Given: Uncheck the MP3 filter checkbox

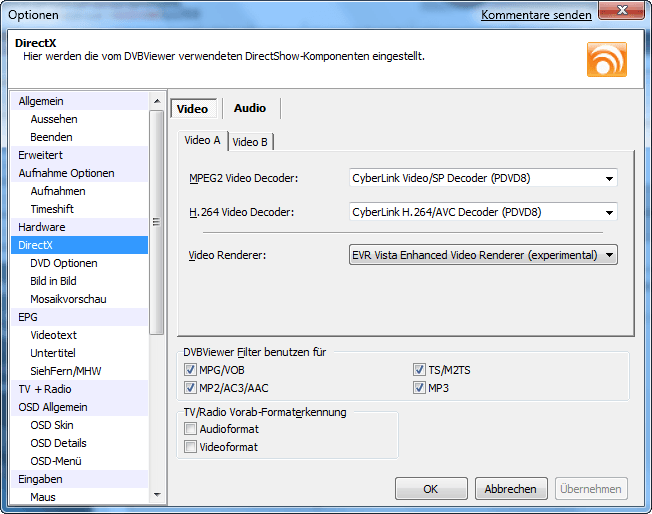Looking at the screenshot, I should tap(419, 388).
